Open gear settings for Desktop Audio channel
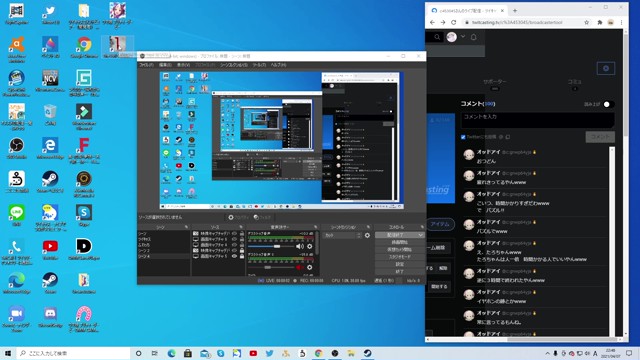 [309, 246]
